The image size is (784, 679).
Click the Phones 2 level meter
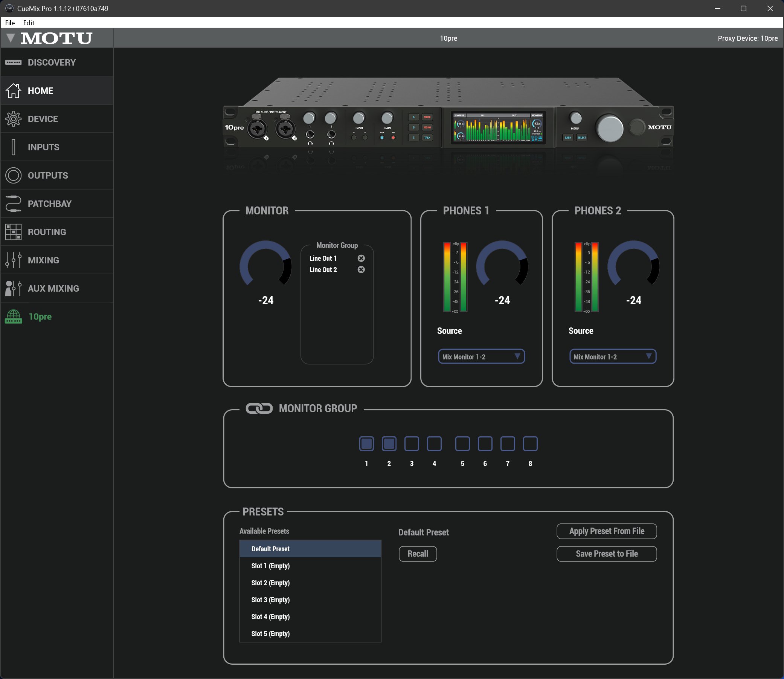[587, 277]
